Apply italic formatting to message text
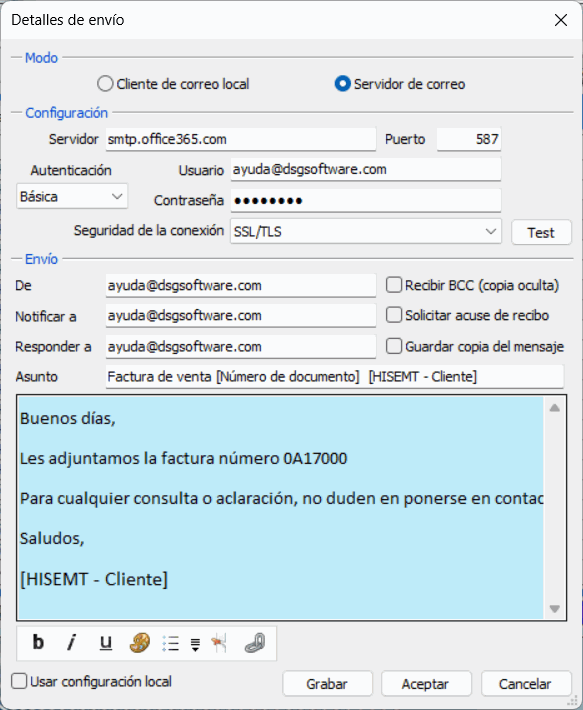The width and height of the screenshot is (583, 710). 72,643
